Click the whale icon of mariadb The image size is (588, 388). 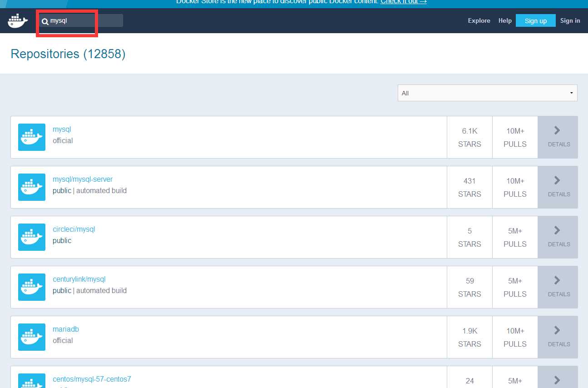click(x=32, y=337)
